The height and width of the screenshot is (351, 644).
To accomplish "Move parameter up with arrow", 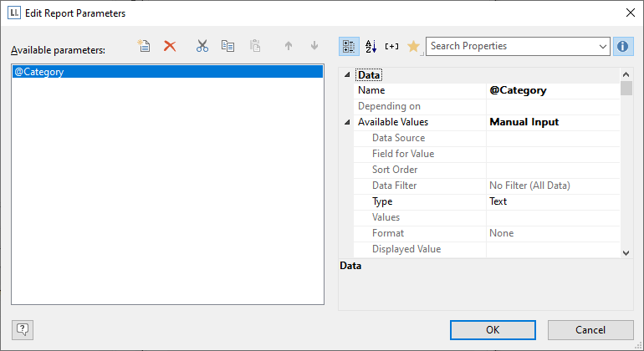I will point(289,46).
